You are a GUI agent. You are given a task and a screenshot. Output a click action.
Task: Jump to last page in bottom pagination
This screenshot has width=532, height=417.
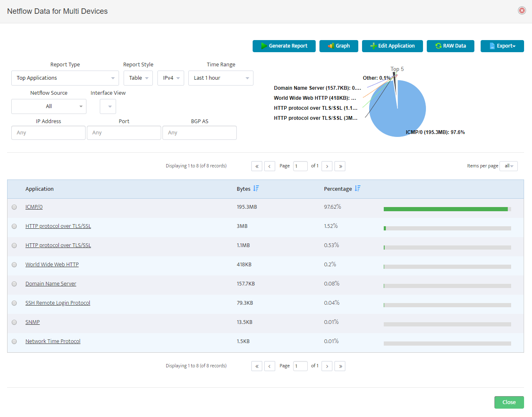[x=340, y=366]
